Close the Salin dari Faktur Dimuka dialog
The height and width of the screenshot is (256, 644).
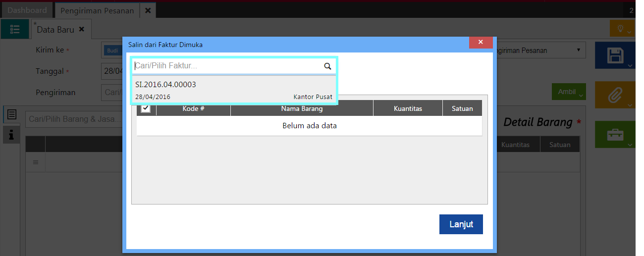pyautogui.click(x=481, y=43)
